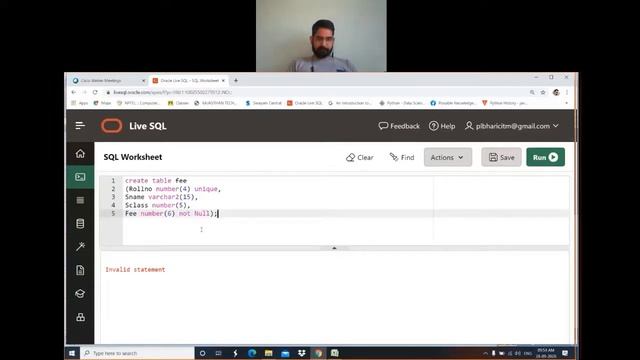This screenshot has width=640, height=360.
Task: Open Schema database icon in sidebar
Action: pos(80,223)
